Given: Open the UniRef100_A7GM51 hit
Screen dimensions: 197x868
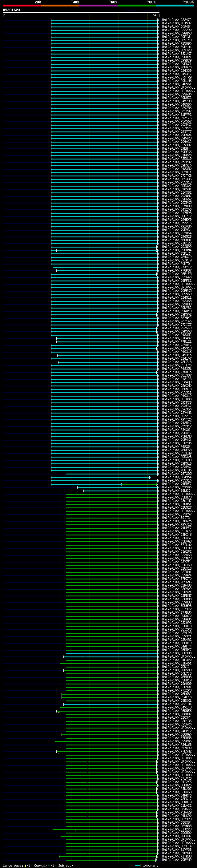Looking at the screenshot, I should click(176, 504).
